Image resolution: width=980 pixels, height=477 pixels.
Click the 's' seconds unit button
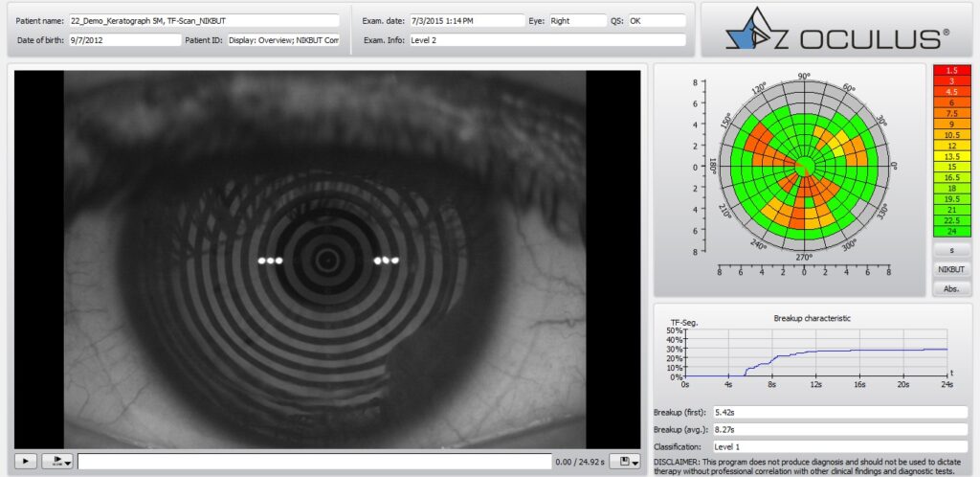click(950, 250)
